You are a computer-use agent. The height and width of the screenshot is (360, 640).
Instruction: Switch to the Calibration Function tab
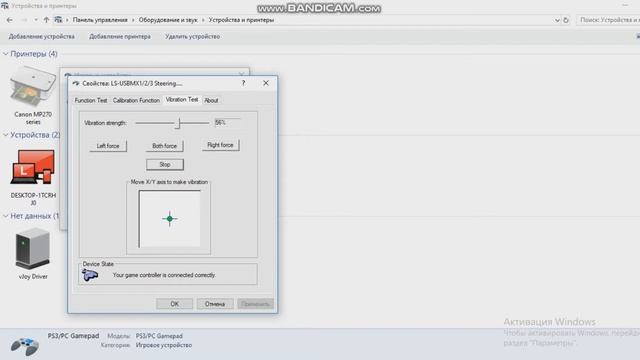pyautogui.click(x=136, y=100)
